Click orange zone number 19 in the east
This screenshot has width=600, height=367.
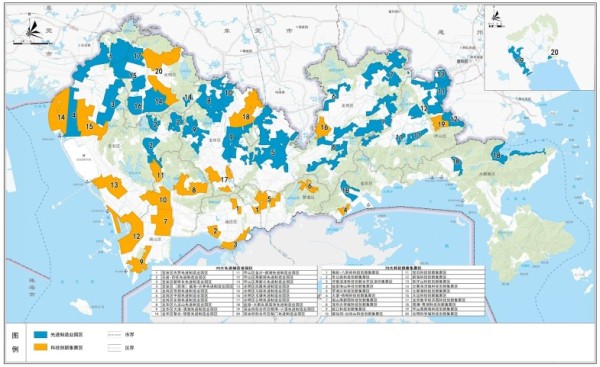point(440,123)
